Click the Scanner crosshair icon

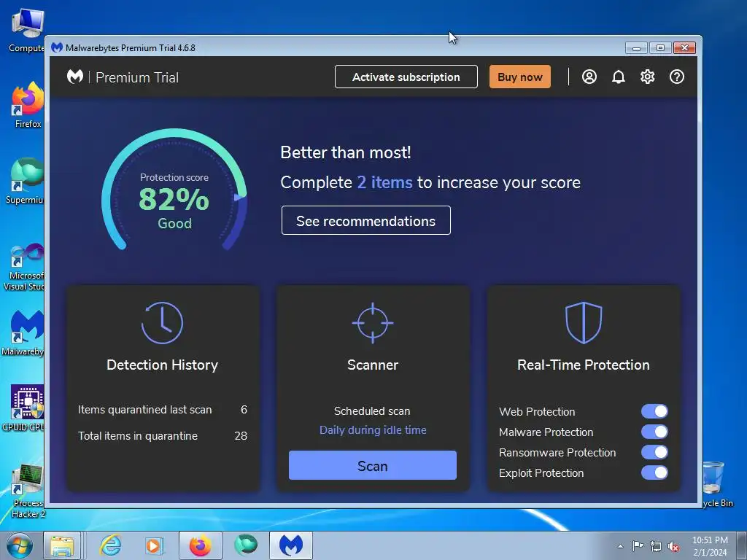click(373, 323)
